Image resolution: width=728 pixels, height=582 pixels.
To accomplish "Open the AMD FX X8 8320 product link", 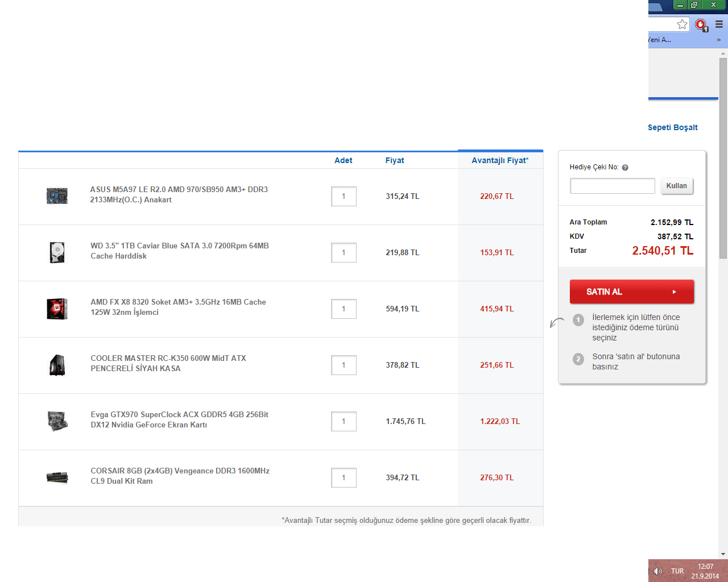I will tap(178, 307).
